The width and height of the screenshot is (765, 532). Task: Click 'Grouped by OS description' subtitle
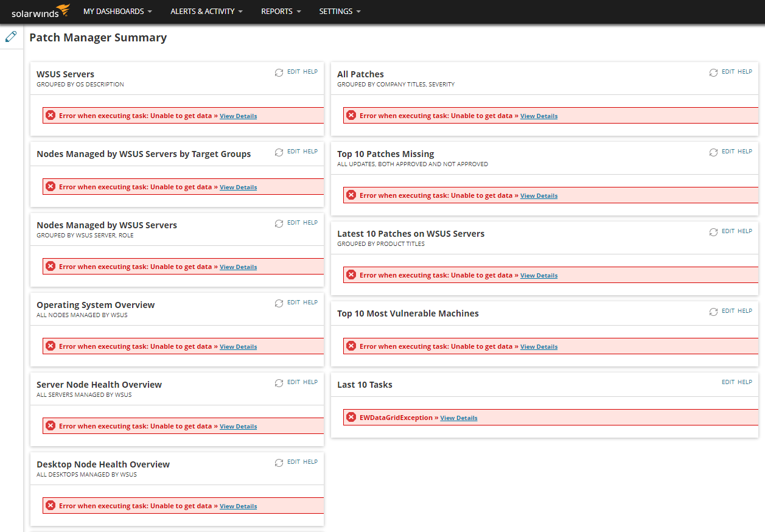coord(80,85)
